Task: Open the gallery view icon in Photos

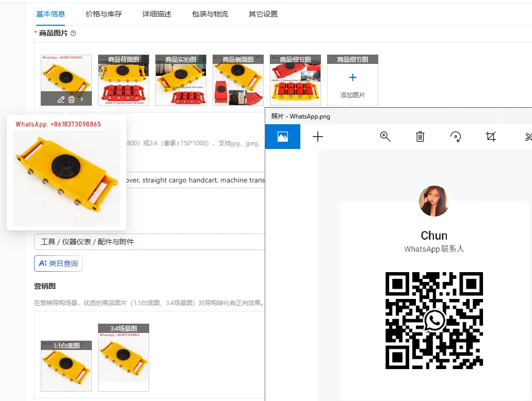Action: [282, 137]
